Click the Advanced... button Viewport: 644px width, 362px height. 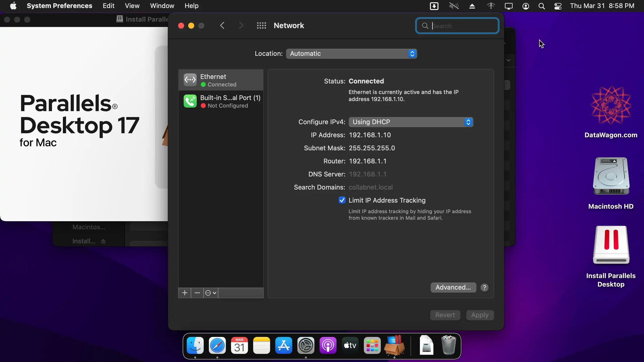(x=453, y=288)
